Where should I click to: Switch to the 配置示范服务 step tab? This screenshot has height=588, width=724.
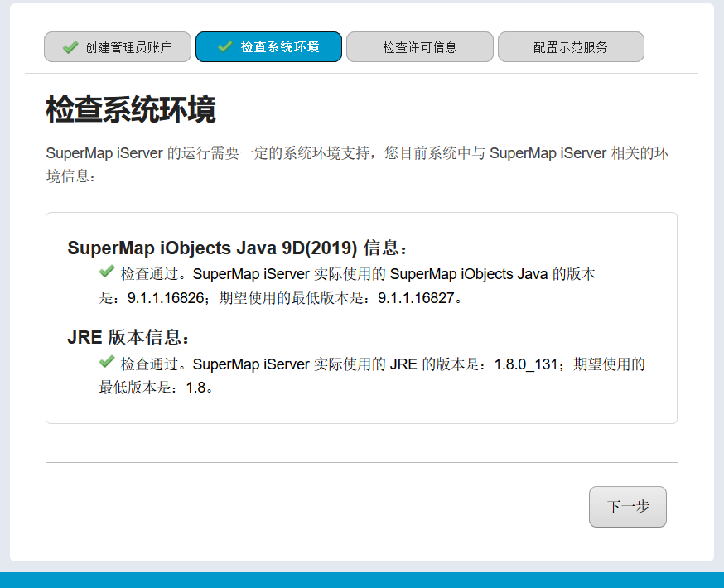[x=571, y=46]
